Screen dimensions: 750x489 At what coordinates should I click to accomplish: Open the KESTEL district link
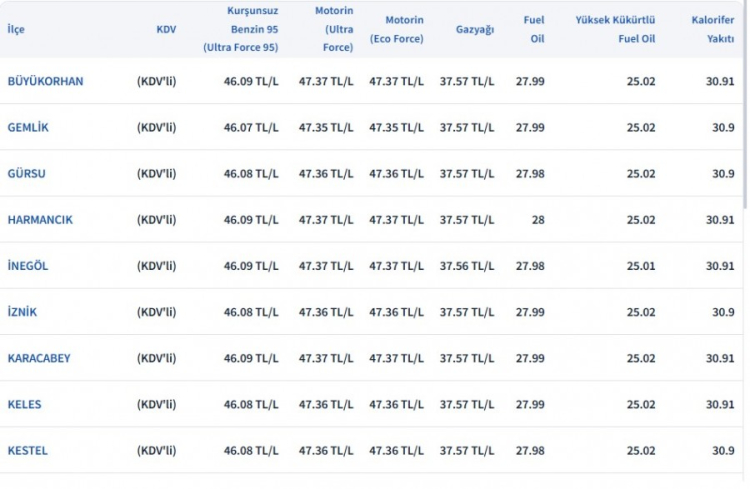click(27, 451)
